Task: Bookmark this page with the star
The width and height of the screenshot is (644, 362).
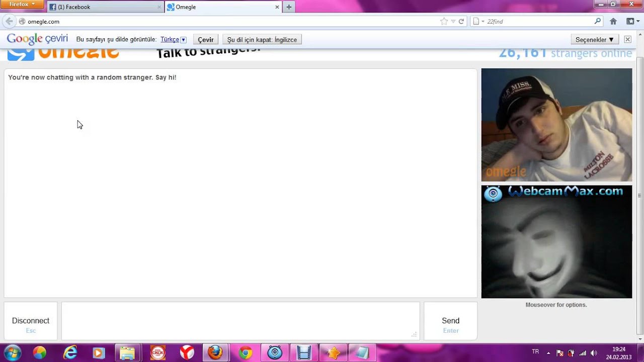Action: tap(444, 22)
